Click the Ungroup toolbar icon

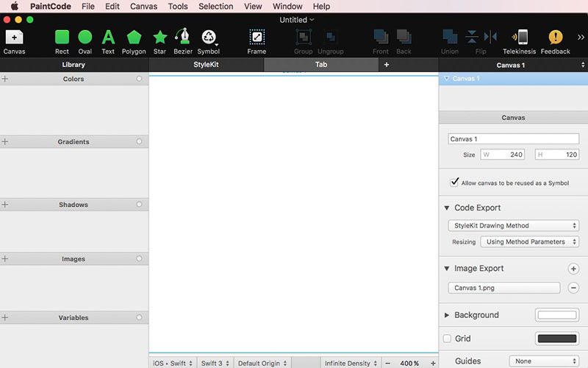pyautogui.click(x=331, y=42)
